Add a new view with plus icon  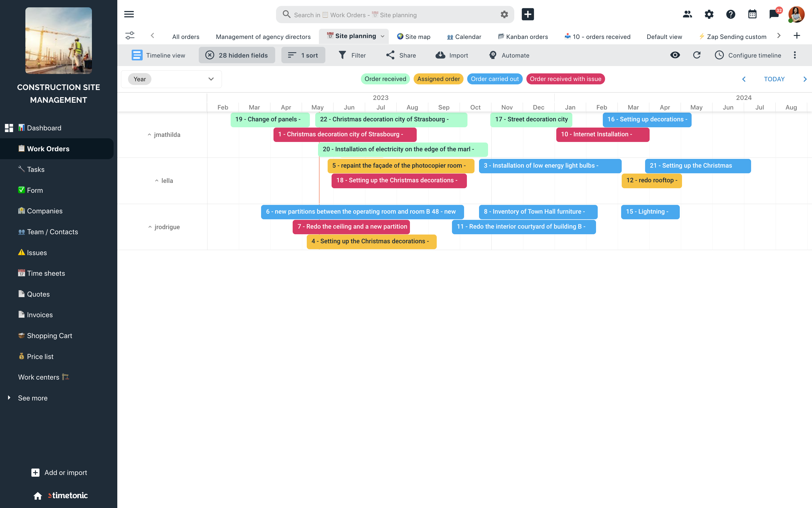coord(796,36)
